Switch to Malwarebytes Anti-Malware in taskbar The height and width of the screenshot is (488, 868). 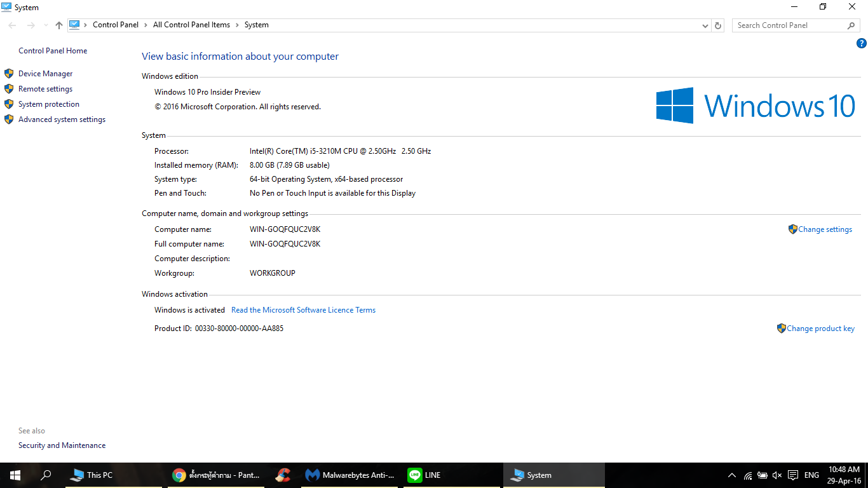tap(351, 475)
